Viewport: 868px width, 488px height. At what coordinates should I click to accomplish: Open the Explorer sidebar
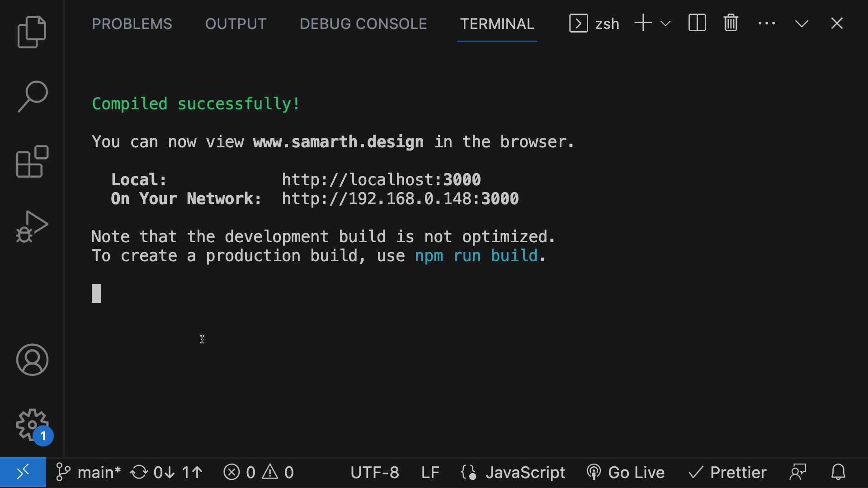pyautogui.click(x=32, y=32)
